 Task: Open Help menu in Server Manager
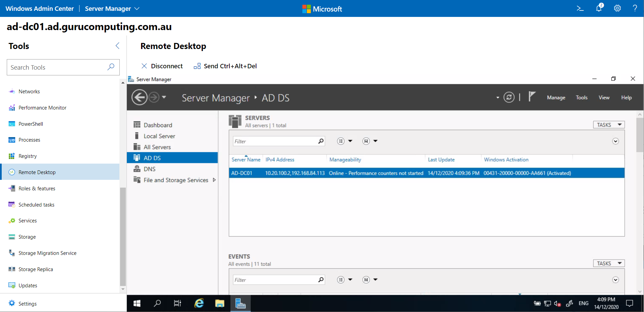(626, 97)
